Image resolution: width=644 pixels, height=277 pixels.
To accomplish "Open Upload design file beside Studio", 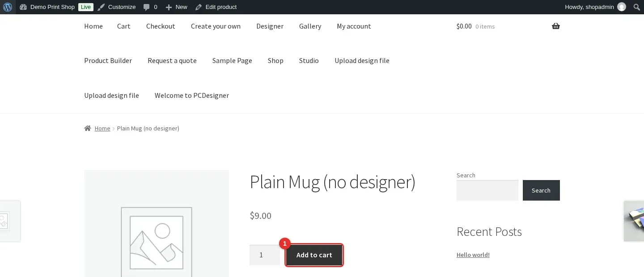I will click(x=362, y=60).
